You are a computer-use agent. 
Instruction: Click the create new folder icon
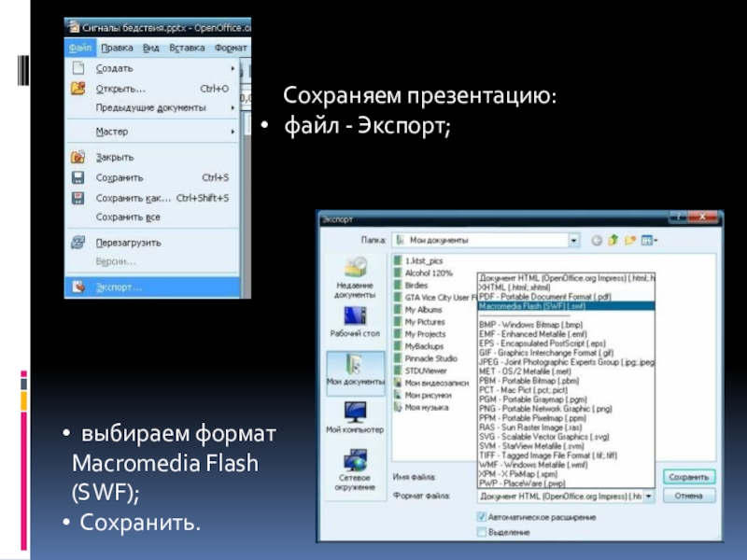pos(630,240)
